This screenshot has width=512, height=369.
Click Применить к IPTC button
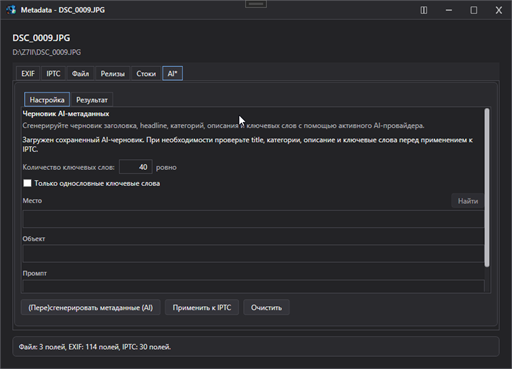[x=202, y=307]
